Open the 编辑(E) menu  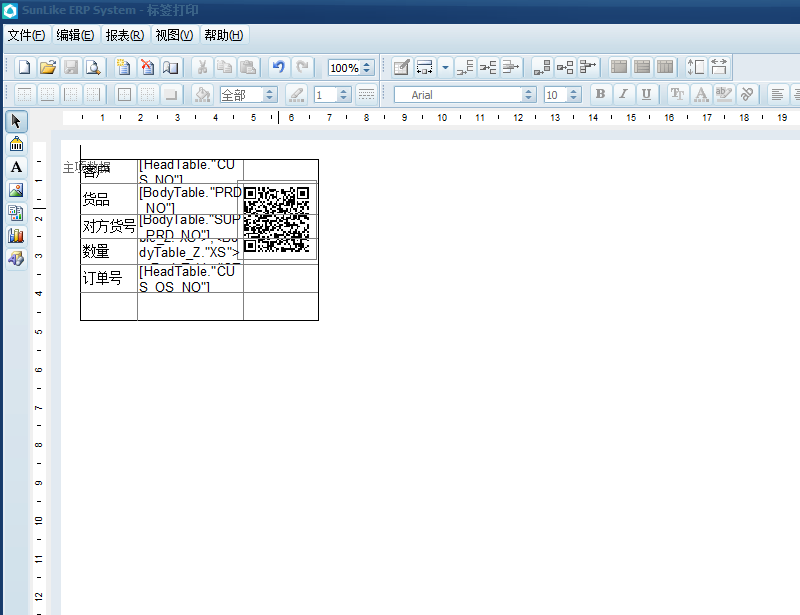[76, 35]
